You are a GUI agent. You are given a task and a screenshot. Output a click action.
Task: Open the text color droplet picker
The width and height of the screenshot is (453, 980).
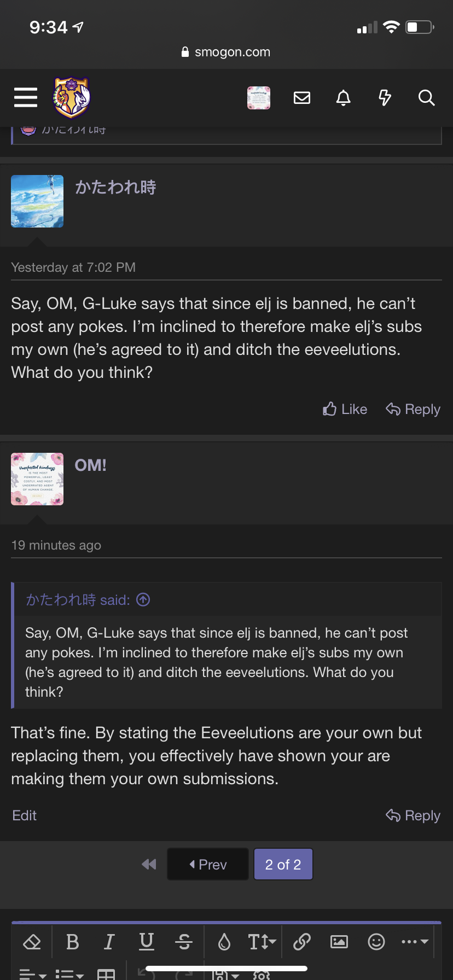(224, 942)
